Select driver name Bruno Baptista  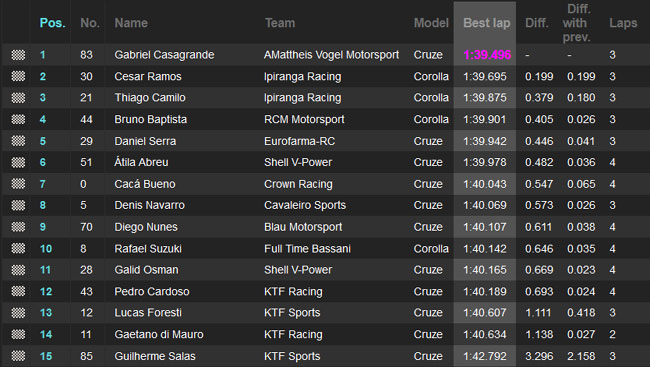pos(150,119)
